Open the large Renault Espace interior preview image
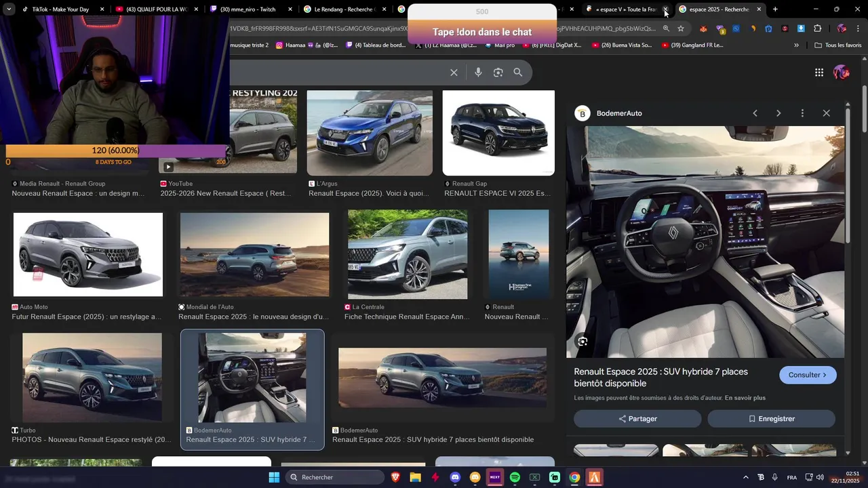Viewport: 868px width, 488px height. (x=705, y=242)
